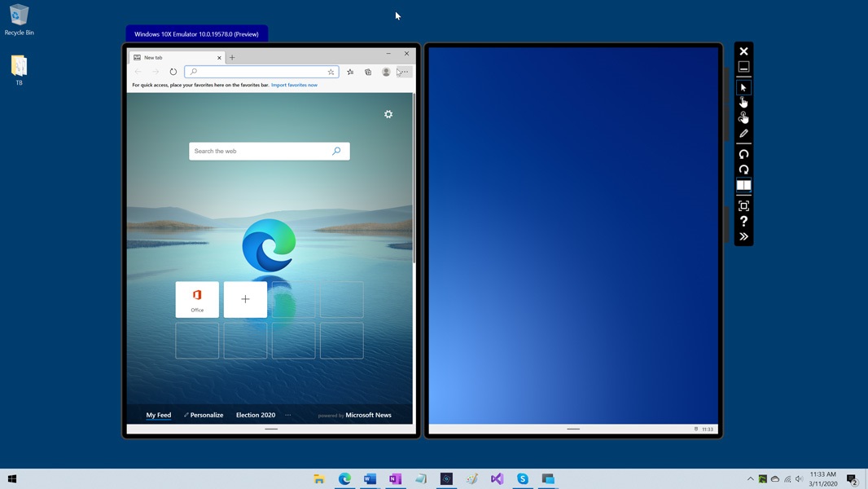Click the Search the web box

269,152
